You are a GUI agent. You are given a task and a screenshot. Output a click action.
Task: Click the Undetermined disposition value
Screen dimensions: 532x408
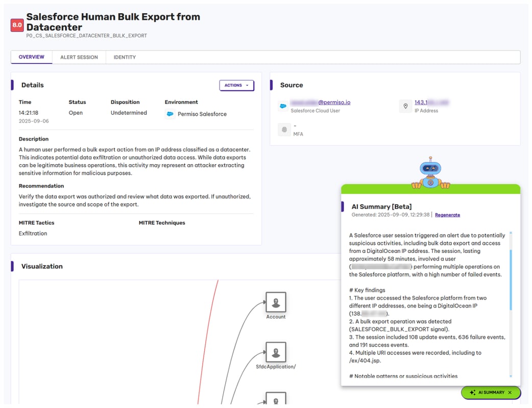[129, 113]
